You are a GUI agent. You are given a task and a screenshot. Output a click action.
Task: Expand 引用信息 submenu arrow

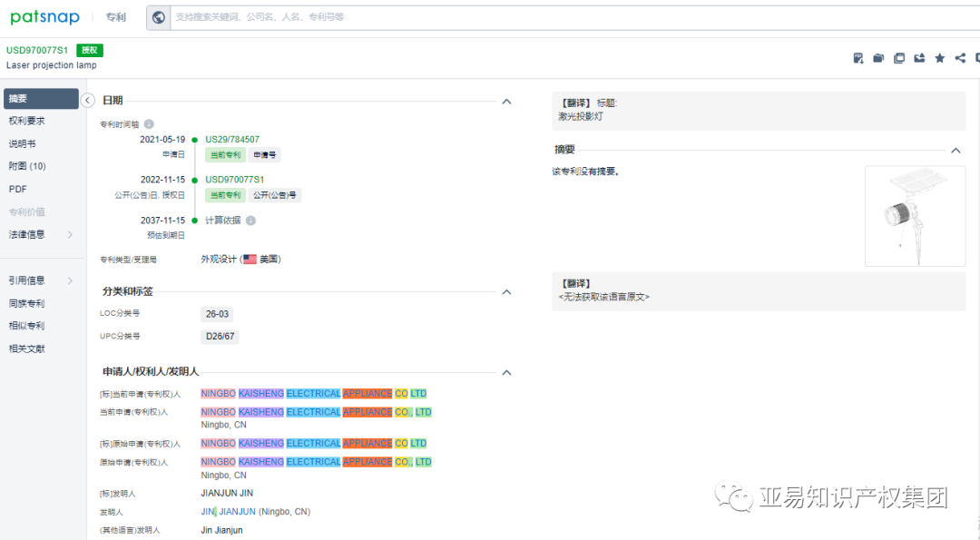[x=70, y=280]
